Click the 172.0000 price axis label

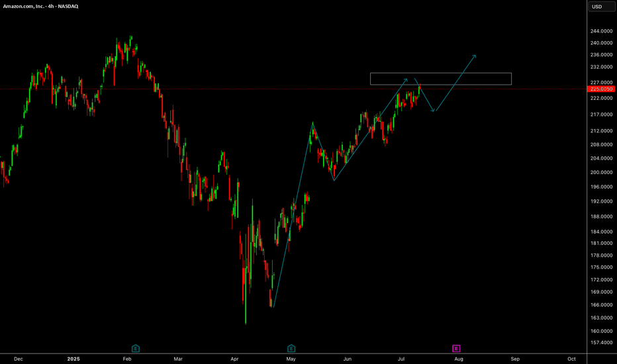click(601, 280)
